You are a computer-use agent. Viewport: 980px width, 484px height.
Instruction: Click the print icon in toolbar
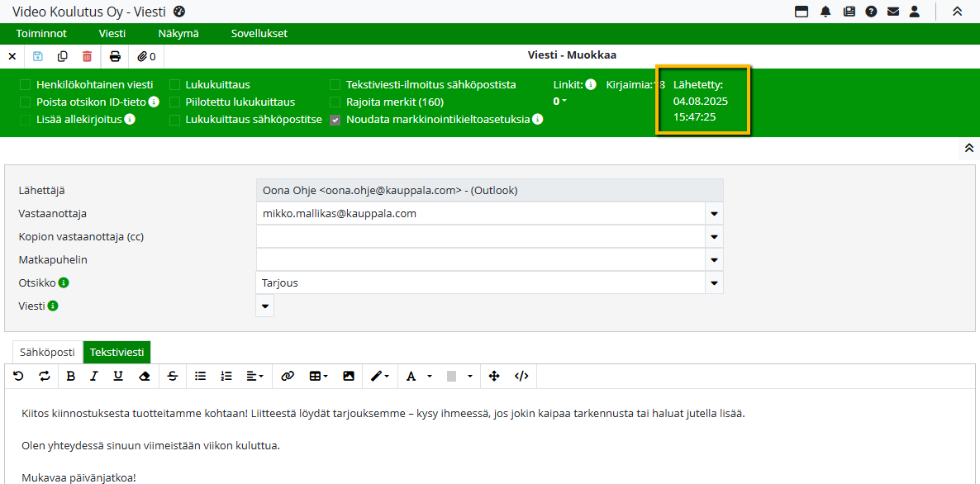click(115, 56)
